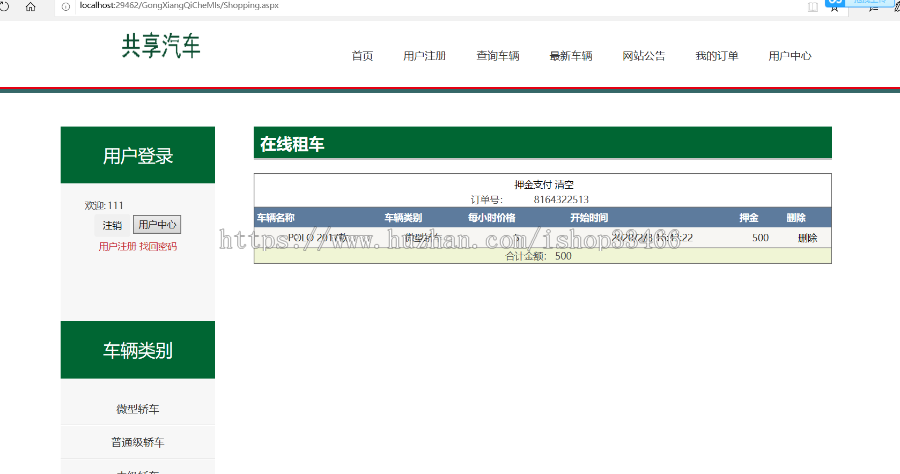Click the 开始时间 column header
The width and height of the screenshot is (900, 474).
pyautogui.click(x=589, y=217)
